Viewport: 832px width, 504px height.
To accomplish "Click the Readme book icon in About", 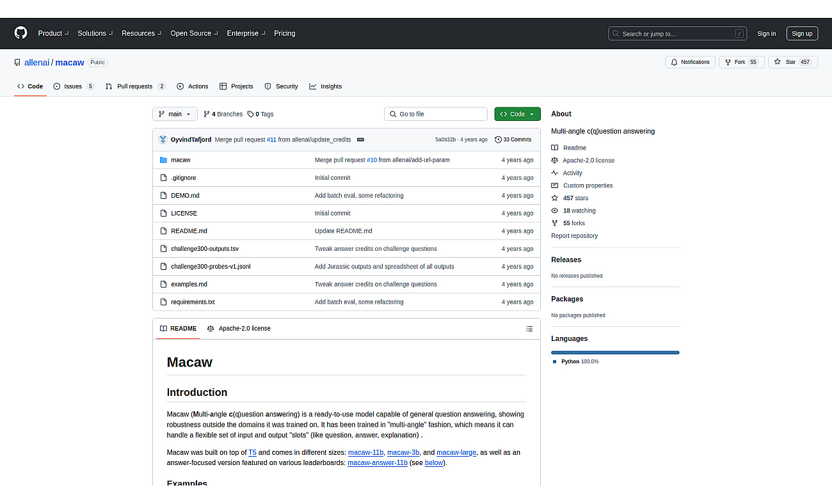I will [555, 148].
